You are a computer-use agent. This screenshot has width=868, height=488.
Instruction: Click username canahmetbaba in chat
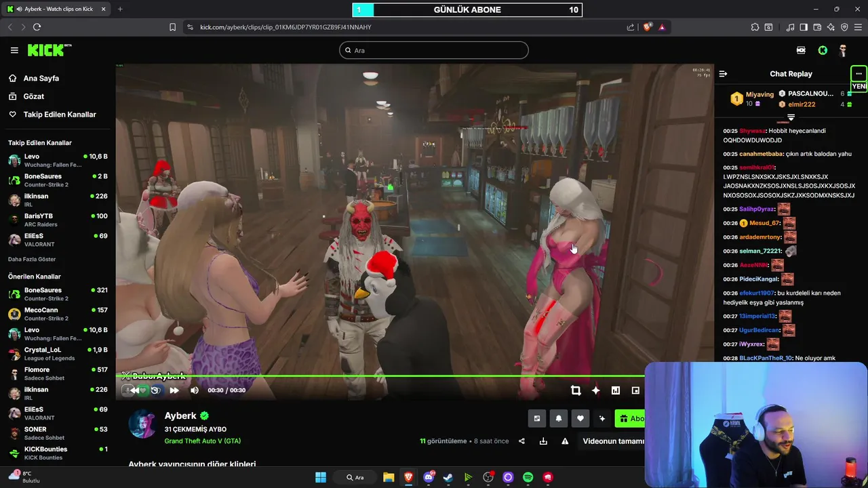761,154
